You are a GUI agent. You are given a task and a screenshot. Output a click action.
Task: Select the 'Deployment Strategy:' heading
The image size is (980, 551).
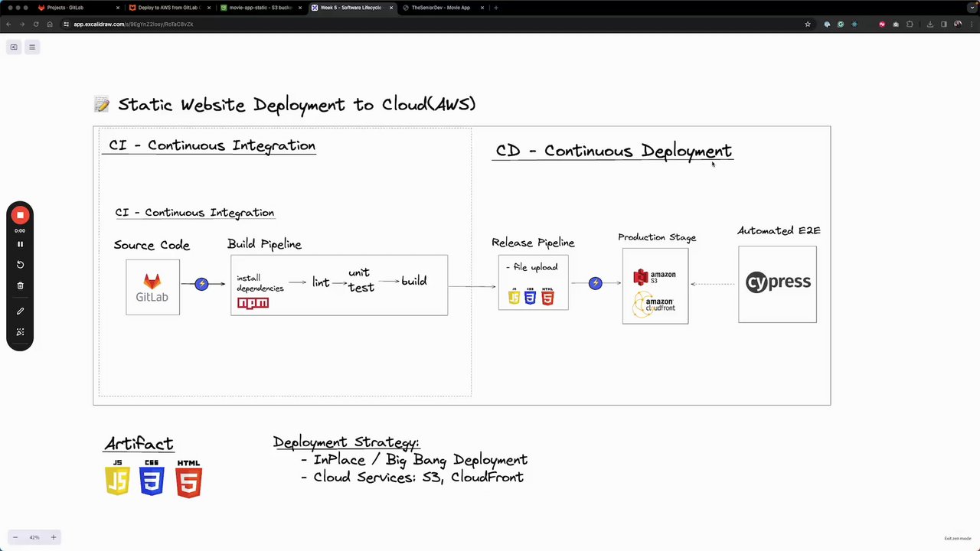[x=346, y=442]
